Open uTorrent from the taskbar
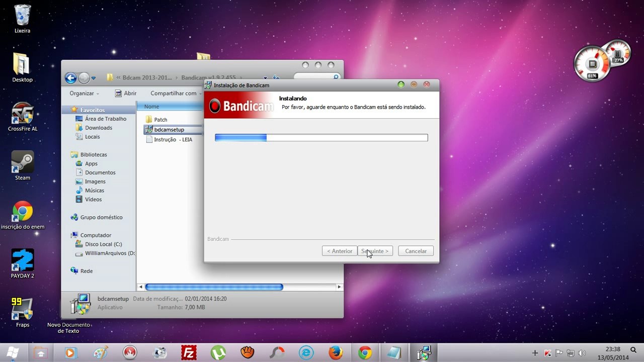 pyautogui.click(x=218, y=353)
